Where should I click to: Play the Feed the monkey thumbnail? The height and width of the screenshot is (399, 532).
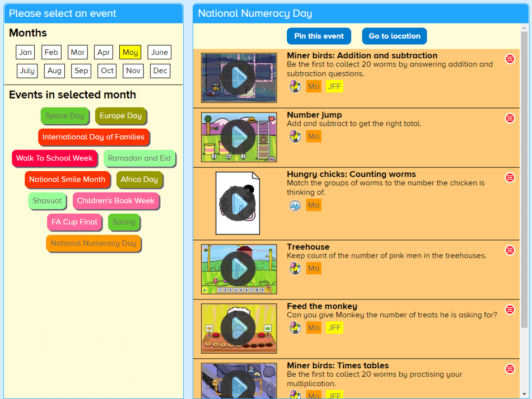[x=239, y=328]
